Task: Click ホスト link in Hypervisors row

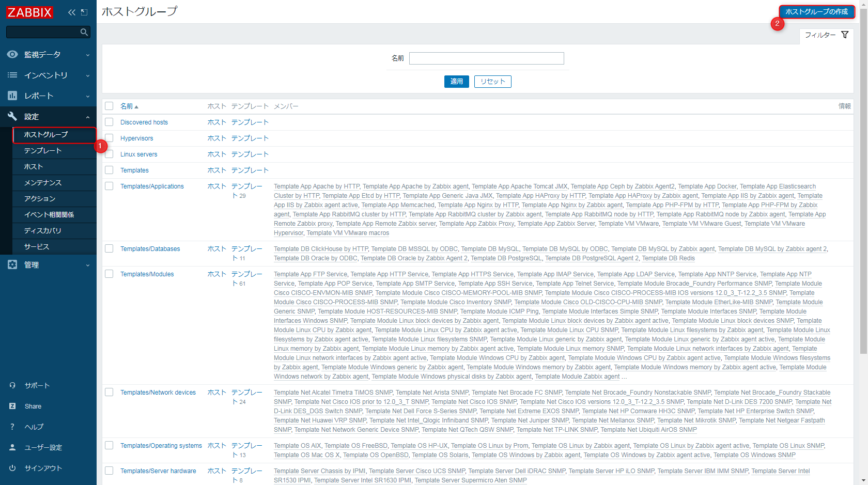Action: pos(217,138)
